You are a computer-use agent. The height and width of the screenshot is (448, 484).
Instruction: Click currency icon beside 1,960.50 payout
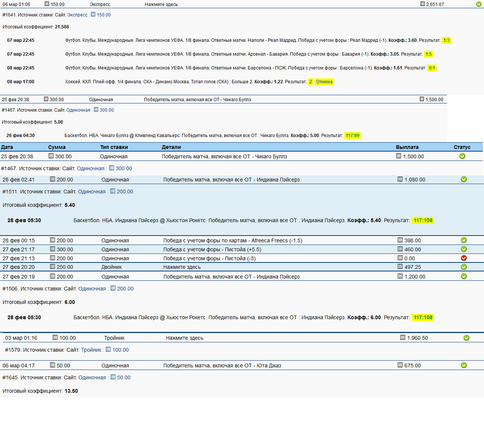[x=403, y=337]
